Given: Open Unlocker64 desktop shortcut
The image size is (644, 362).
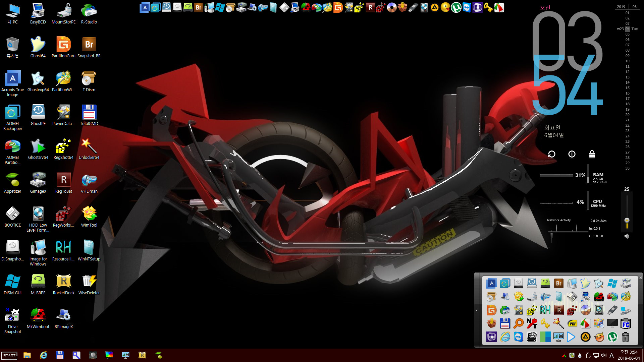Looking at the screenshot, I should pyautogui.click(x=89, y=149).
